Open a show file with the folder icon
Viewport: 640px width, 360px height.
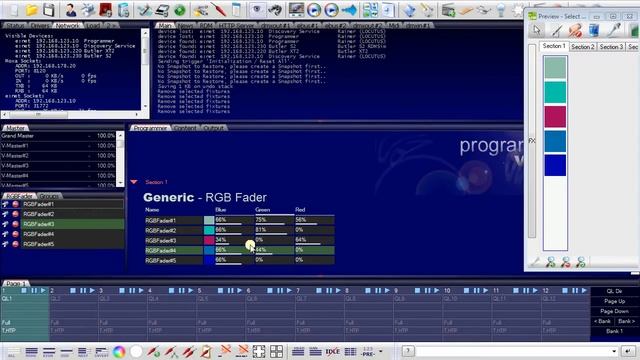[31, 10]
